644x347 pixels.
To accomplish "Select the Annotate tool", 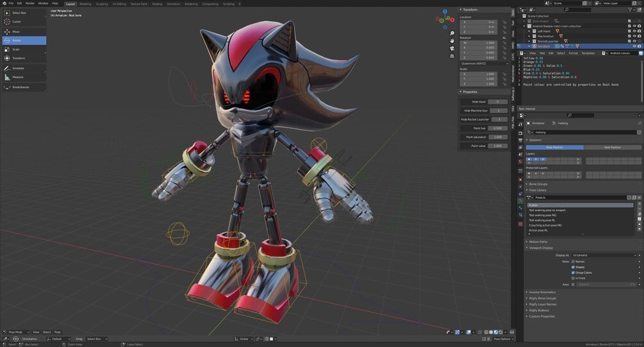I will 24,68.
